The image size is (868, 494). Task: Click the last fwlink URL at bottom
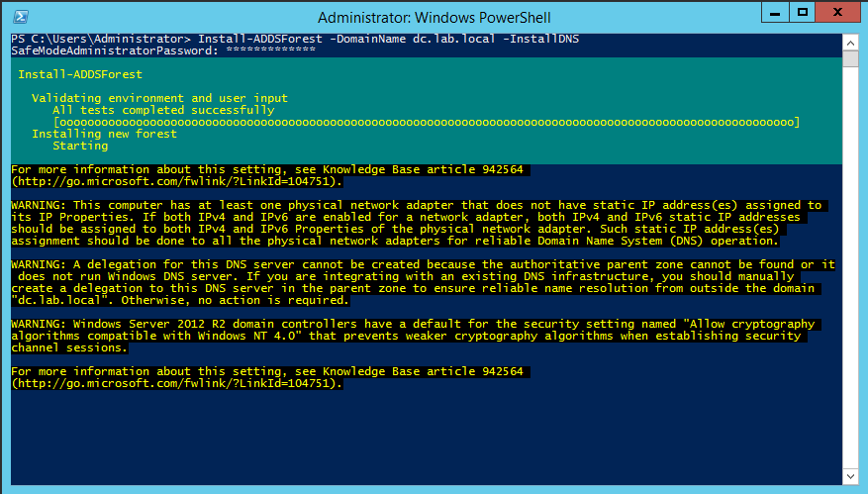177,383
